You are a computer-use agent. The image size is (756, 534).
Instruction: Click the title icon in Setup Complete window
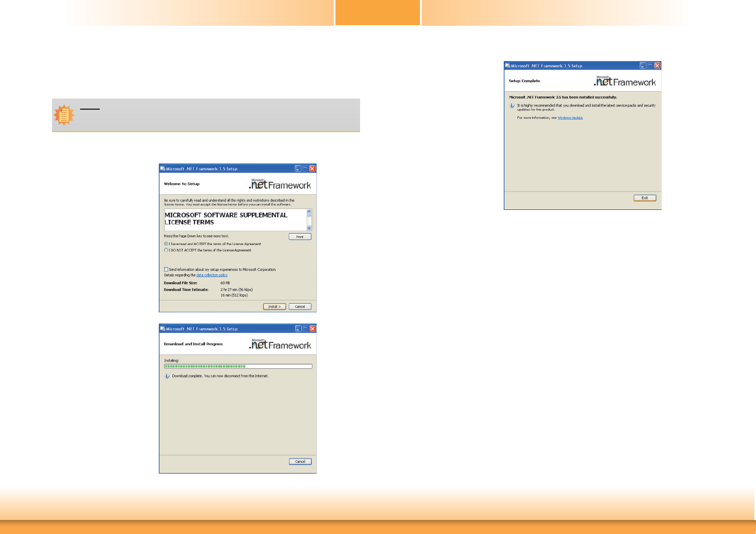(x=507, y=65)
